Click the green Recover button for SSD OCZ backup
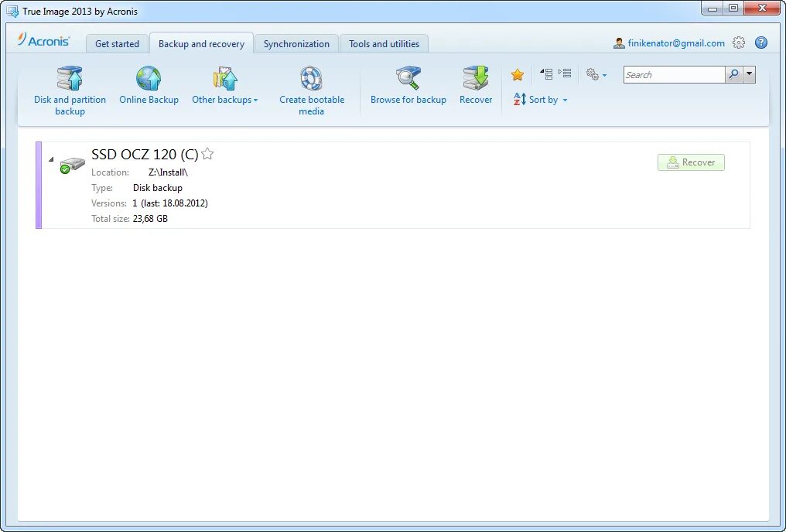786x532 pixels. pyautogui.click(x=691, y=162)
